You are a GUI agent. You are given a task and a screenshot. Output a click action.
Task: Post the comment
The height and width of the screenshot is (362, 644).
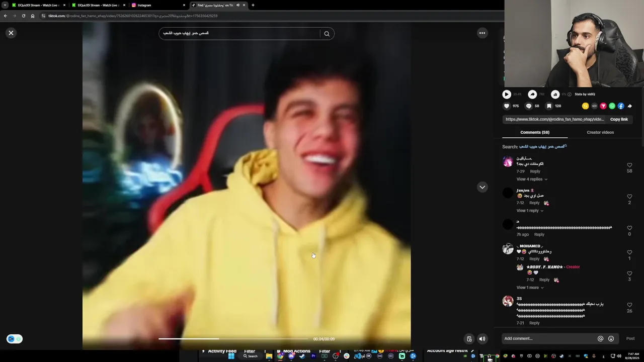tap(630, 339)
